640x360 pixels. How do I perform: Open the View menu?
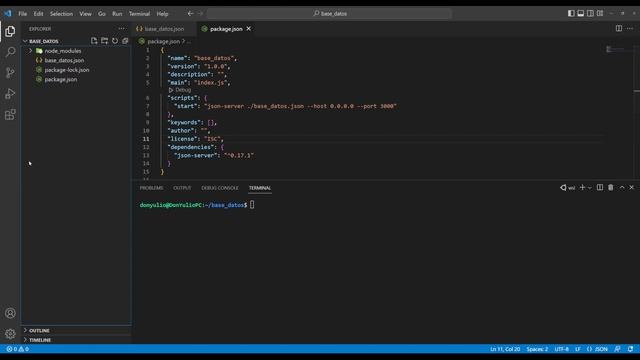pyautogui.click(x=85, y=14)
